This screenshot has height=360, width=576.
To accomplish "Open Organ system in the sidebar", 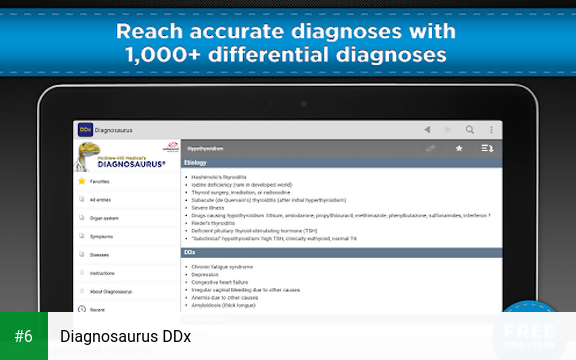I will (127, 218).
